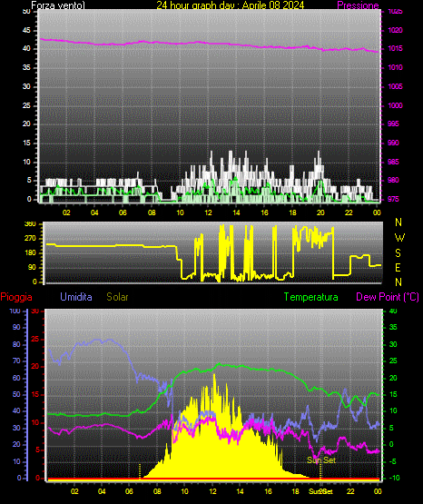This screenshot has height=504, width=423.
Task: Click the pressure axis value 990
Action: [x=393, y=143]
